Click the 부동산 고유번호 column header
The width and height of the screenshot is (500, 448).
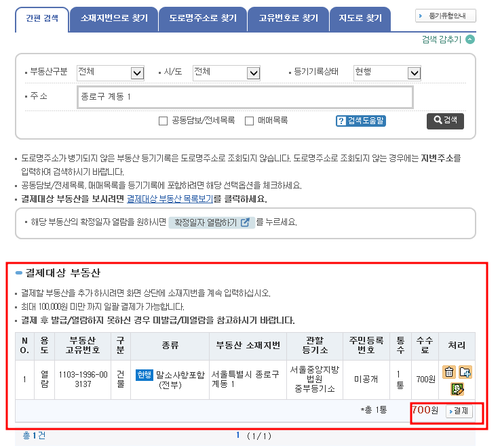(x=83, y=346)
